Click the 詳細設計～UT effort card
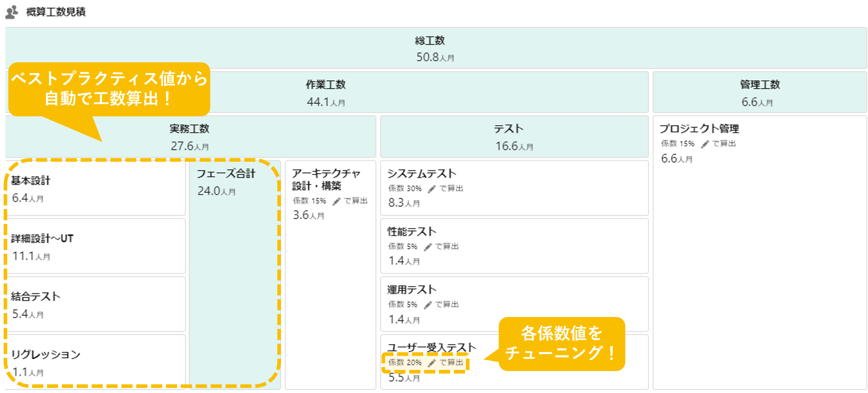Viewport: 868px width, 393px height. [96, 247]
